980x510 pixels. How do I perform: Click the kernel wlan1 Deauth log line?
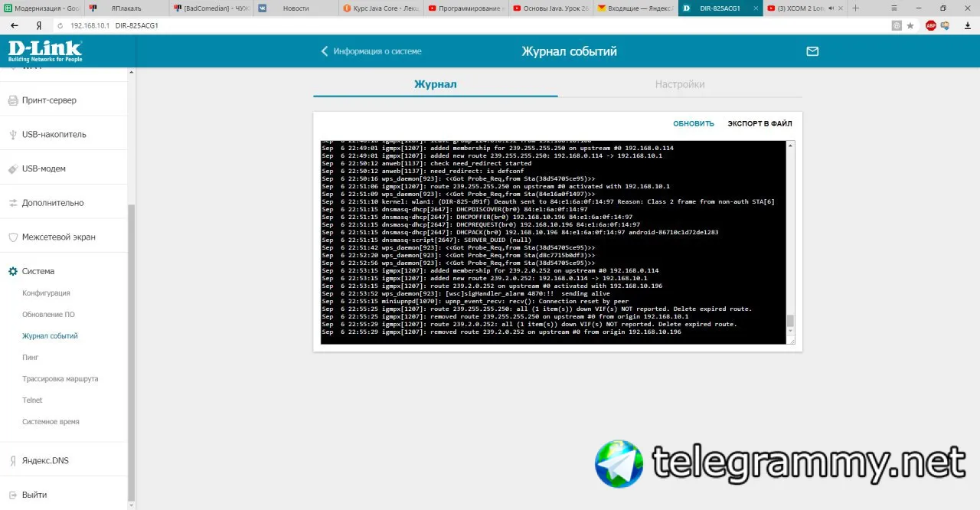click(548, 201)
